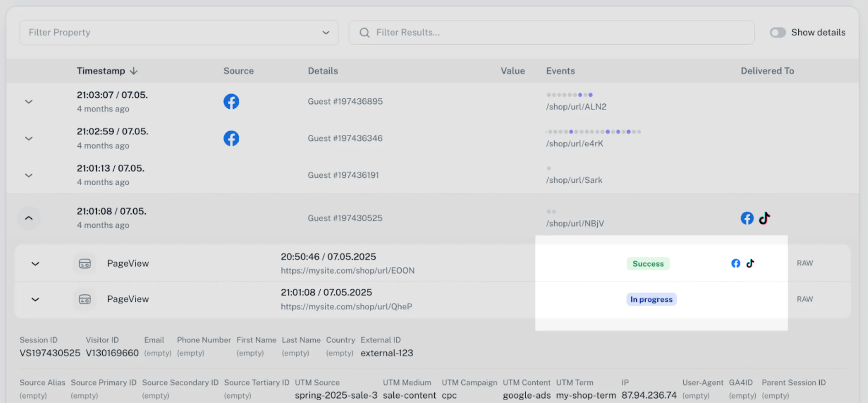Click Facebook delivered-to icon in Guest #197430525 row
Screen dimensions: 868x403
(747, 218)
